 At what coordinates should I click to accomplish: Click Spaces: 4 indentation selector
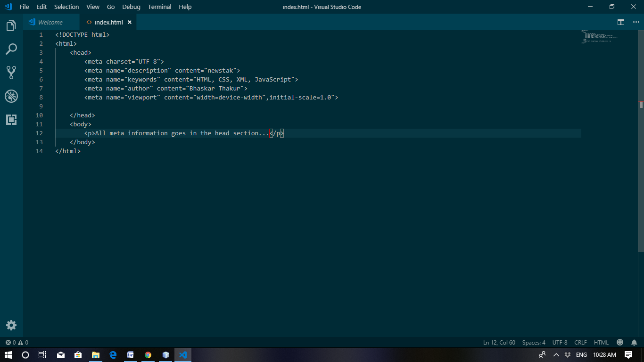533,342
